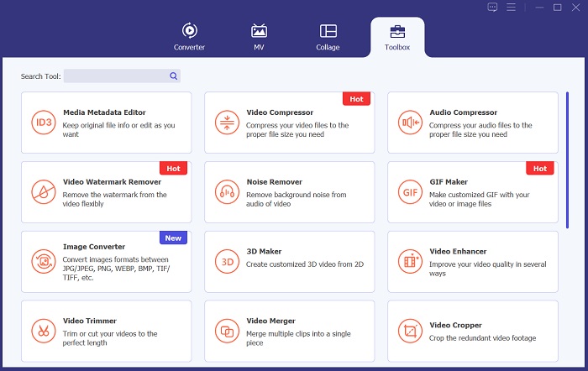This screenshot has width=588, height=371.
Task: Open the feedback chat bubble icon
Action: [492, 7]
